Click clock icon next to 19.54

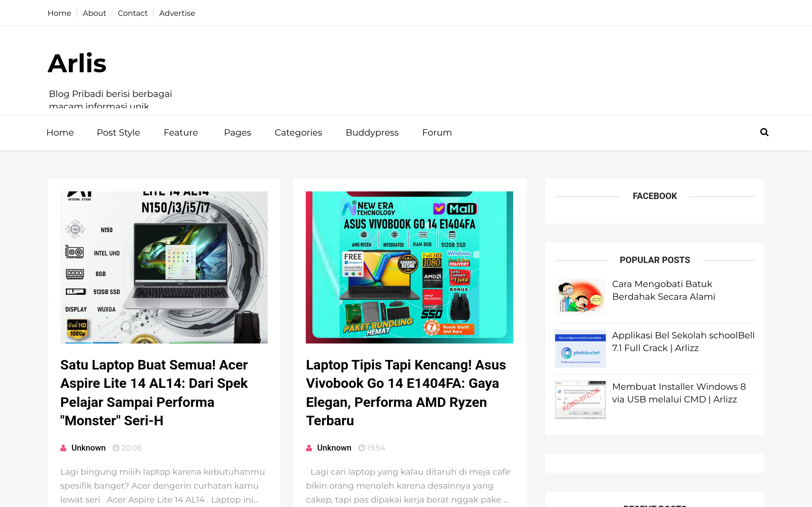361,448
